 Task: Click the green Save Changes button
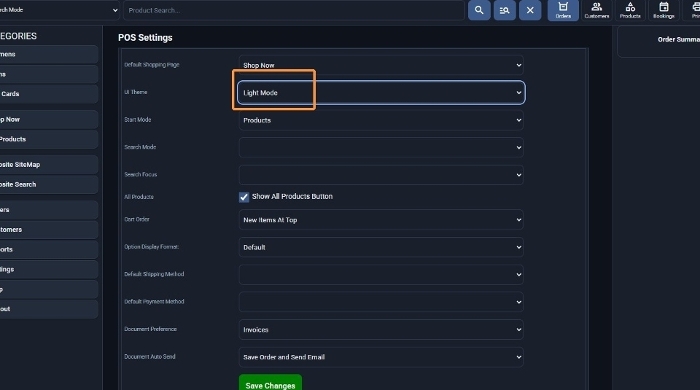point(270,382)
